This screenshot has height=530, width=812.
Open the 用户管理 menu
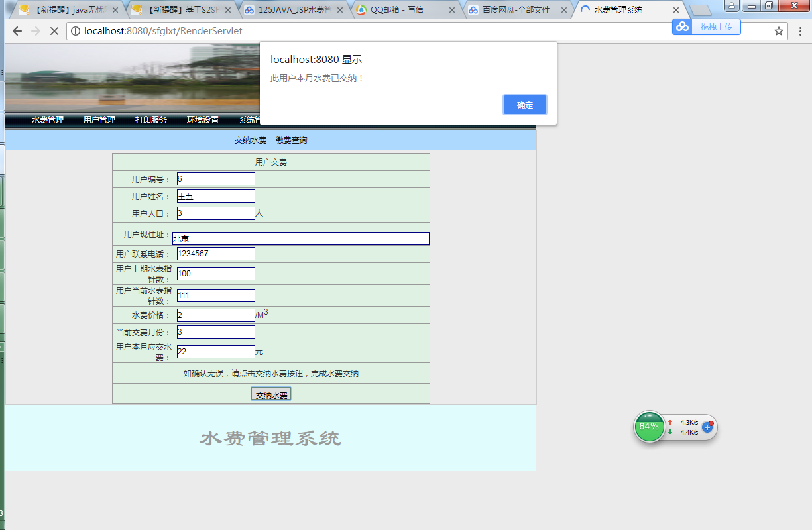tap(99, 120)
